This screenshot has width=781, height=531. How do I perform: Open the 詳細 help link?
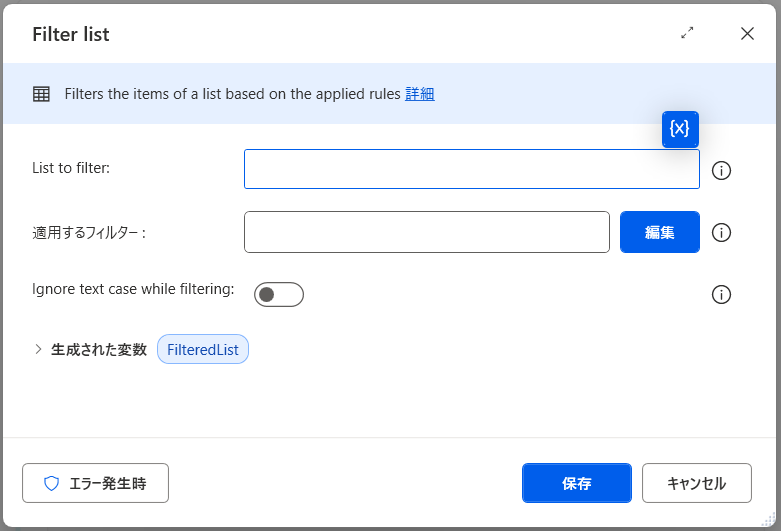[x=420, y=94]
